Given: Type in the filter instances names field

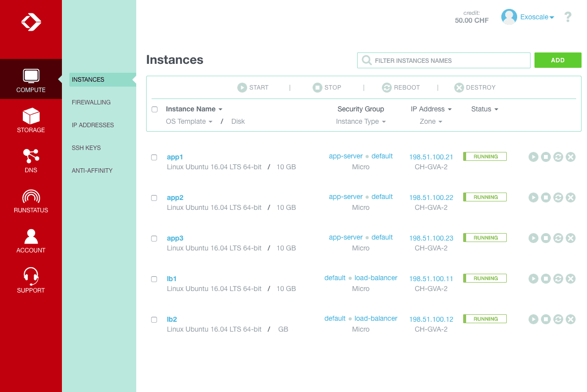Looking at the screenshot, I should [443, 60].
